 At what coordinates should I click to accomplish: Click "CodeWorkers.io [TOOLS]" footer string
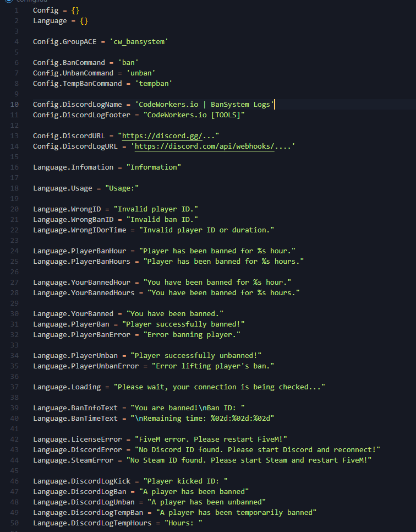pos(194,115)
